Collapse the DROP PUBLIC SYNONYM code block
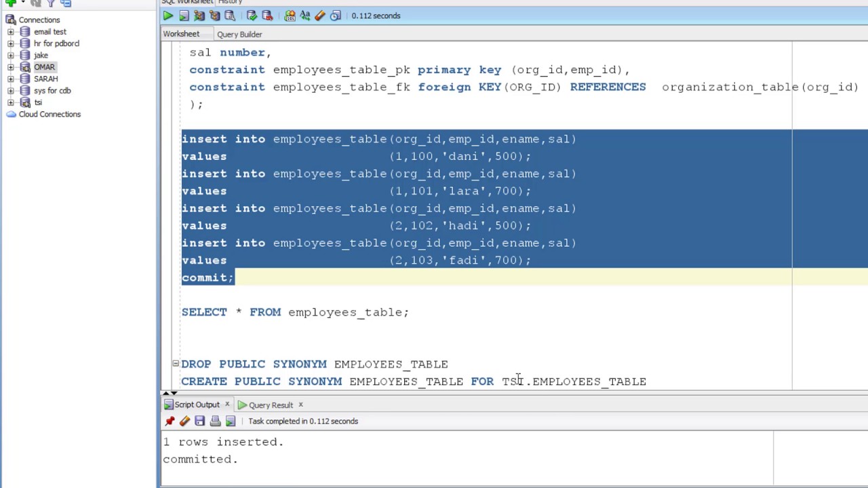This screenshot has width=868, height=488. click(175, 364)
